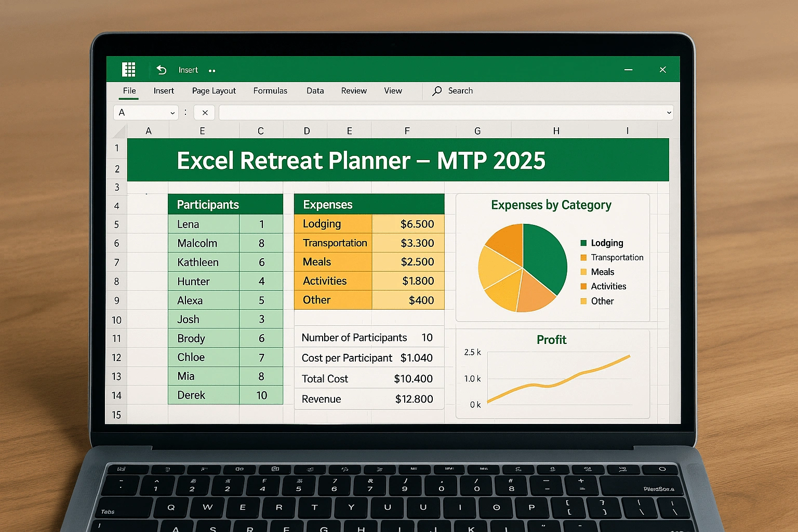Click the Meals expense cell
Image resolution: width=798 pixels, height=532 pixels.
[333, 262]
